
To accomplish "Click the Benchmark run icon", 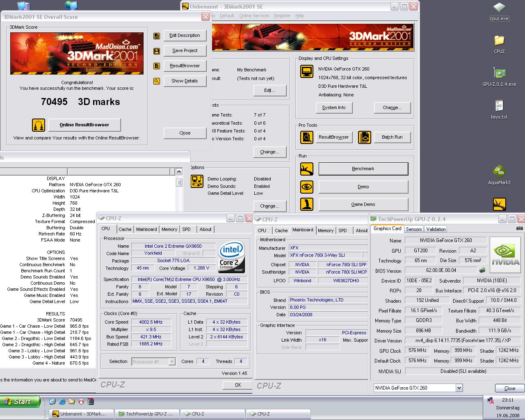I will 307,169.
